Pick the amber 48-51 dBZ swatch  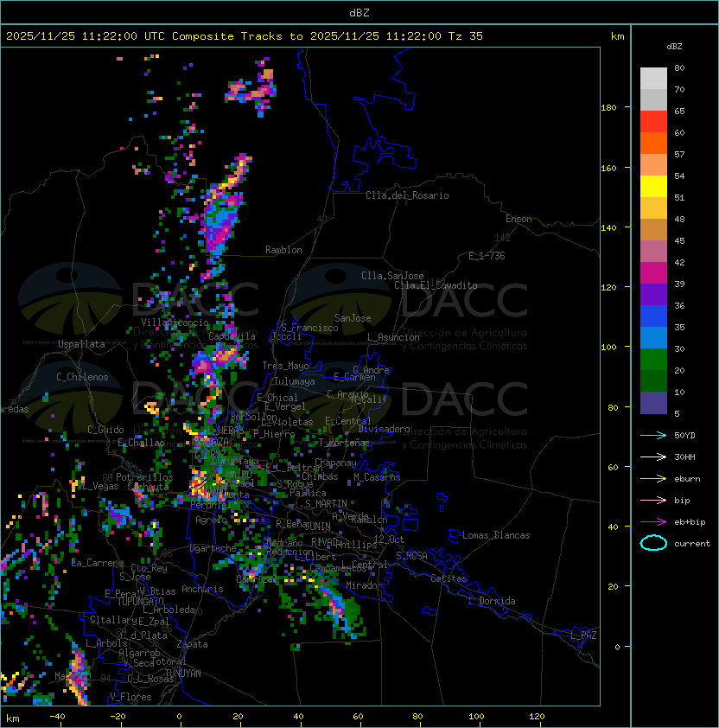click(653, 208)
